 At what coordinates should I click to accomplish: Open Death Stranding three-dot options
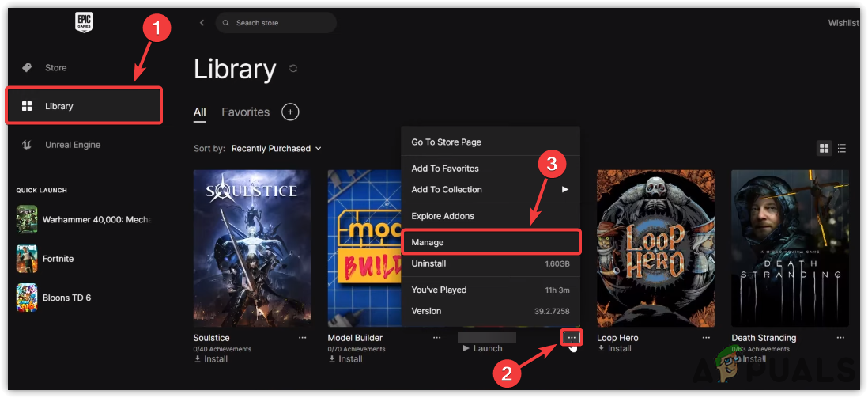click(840, 338)
